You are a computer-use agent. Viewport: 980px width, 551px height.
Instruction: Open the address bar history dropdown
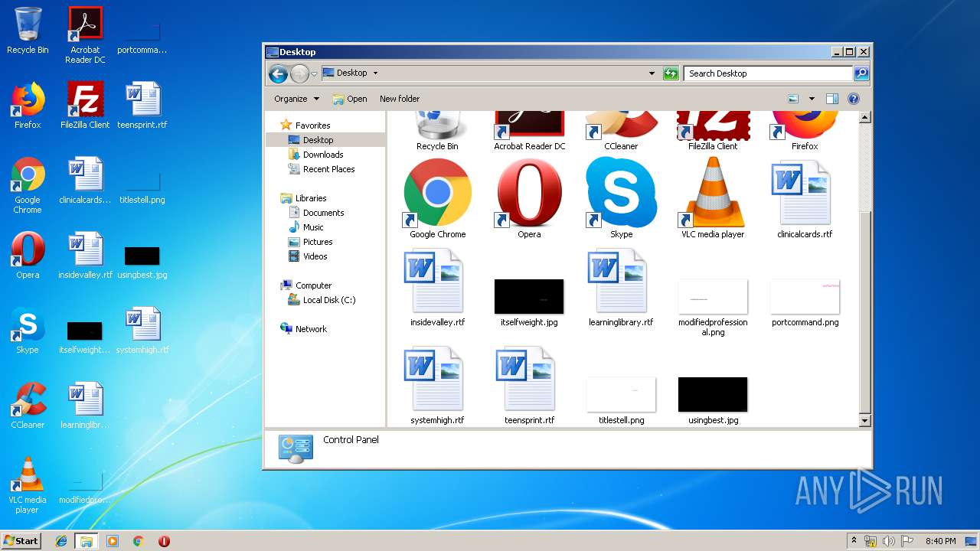[x=652, y=73]
